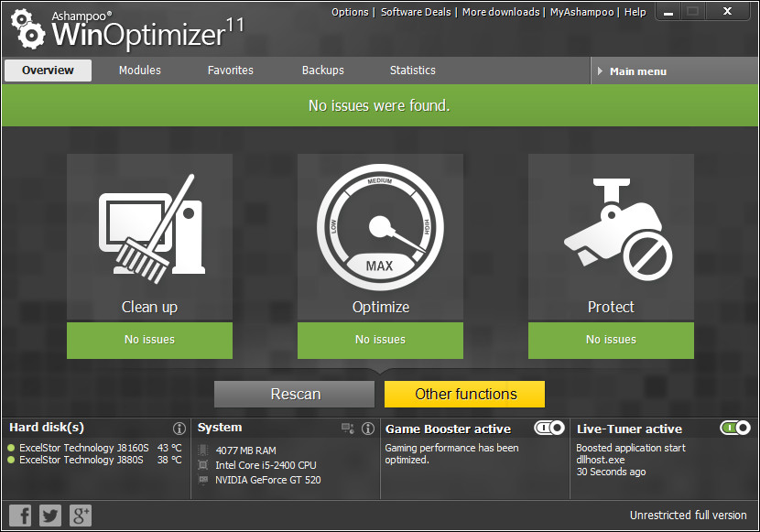
Task: Click the dllhost.exe text
Action: [601, 460]
